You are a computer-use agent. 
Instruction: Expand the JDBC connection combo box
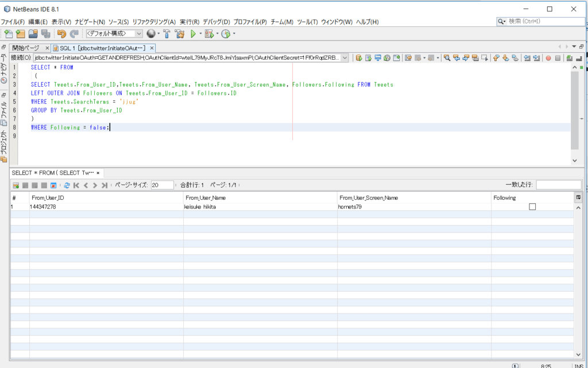(345, 58)
